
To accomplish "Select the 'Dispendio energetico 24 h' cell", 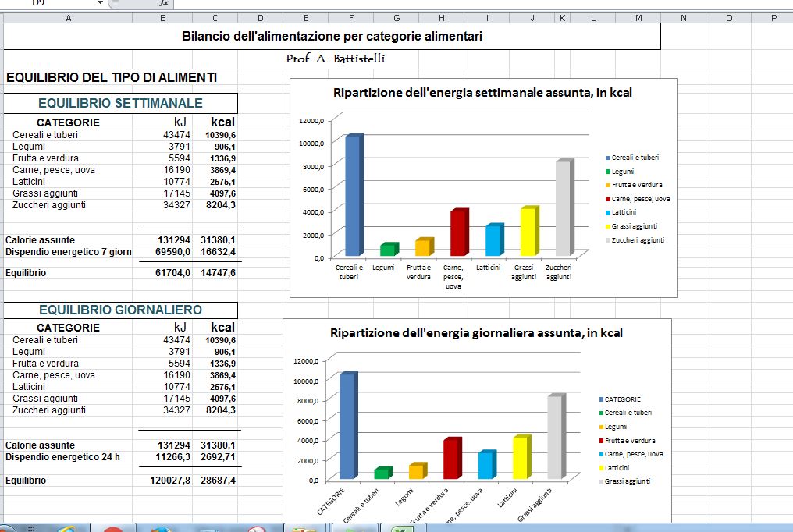I will [68, 456].
